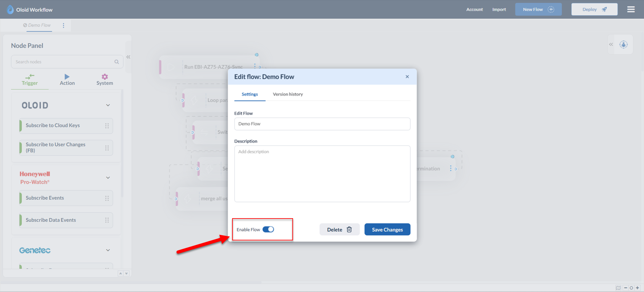Close the Edit flow dialog

click(x=407, y=77)
